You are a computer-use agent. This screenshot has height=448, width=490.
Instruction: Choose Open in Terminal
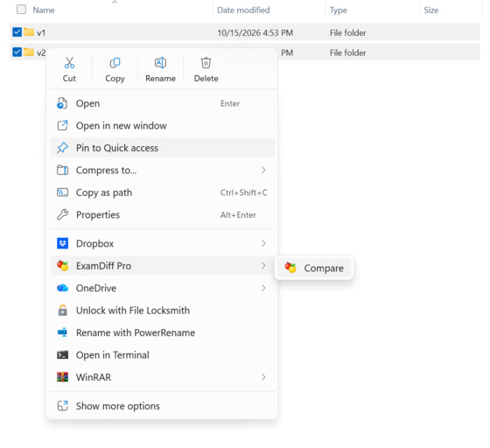coord(162,355)
